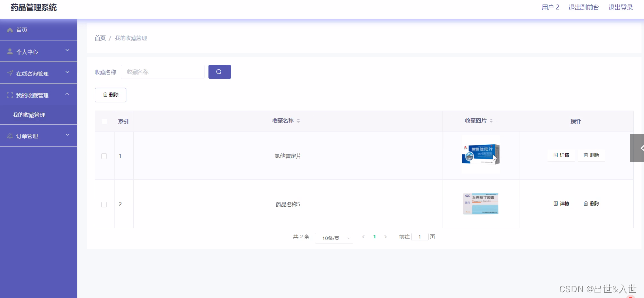Open the 药品名称5 product image thumbnail

pyautogui.click(x=480, y=204)
